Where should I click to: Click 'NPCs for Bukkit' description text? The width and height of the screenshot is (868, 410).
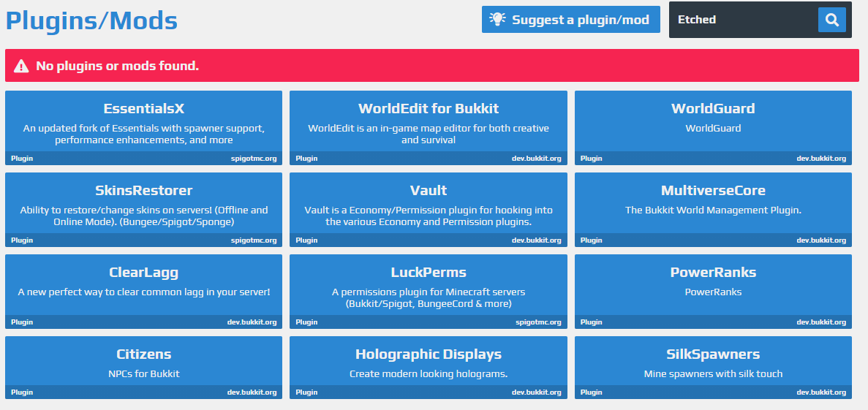tap(144, 373)
